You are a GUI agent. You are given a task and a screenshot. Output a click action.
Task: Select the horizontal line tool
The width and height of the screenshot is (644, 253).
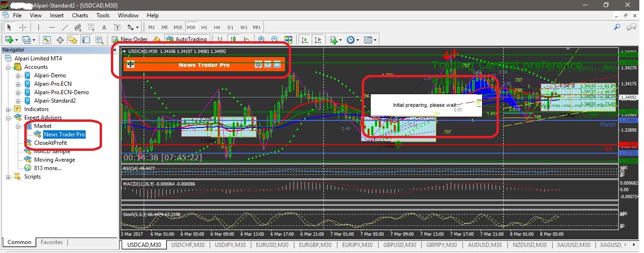(51, 27)
